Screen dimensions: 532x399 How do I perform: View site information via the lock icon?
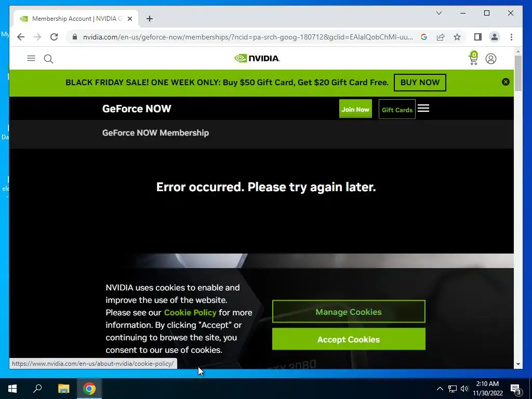[x=75, y=37]
